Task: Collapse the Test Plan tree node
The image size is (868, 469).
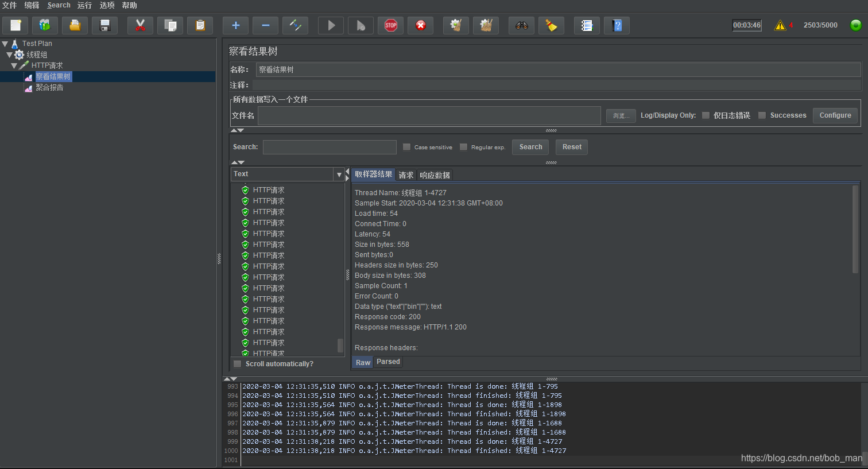Action: [5, 44]
